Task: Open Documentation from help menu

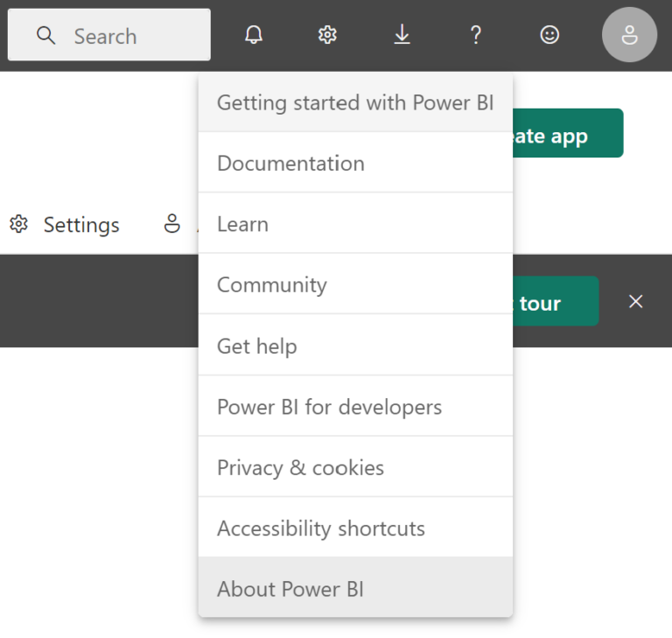Action: point(355,163)
